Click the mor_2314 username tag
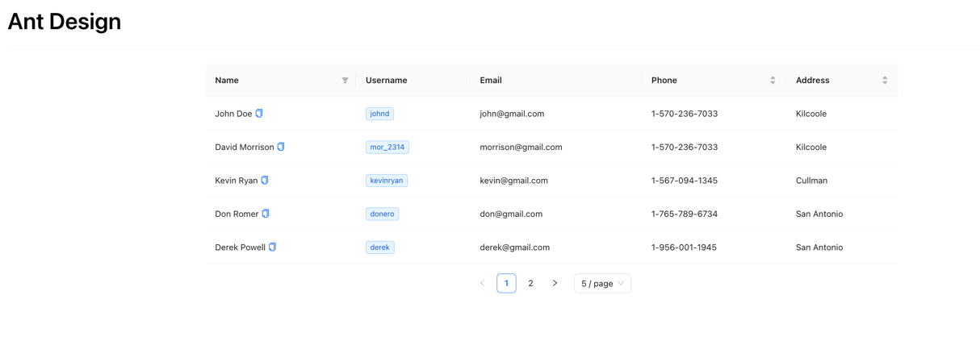Image resolution: width=980 pixels, height=362 pixels. click(387, 147)
